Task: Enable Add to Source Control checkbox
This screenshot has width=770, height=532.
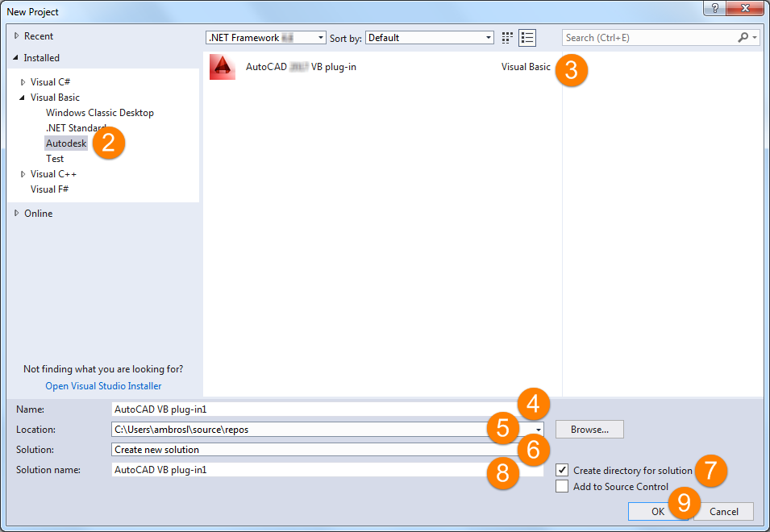Action: (x=562, y=486)
